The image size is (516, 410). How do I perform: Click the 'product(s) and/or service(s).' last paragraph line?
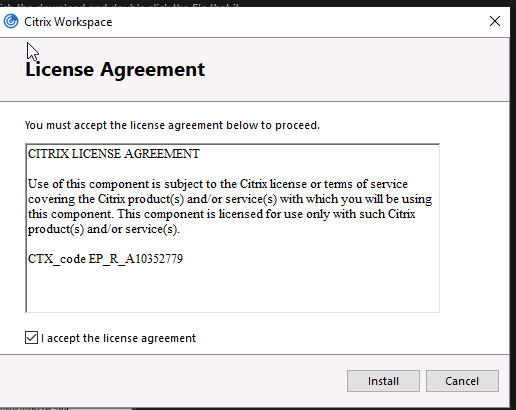[x=104, y=229]
